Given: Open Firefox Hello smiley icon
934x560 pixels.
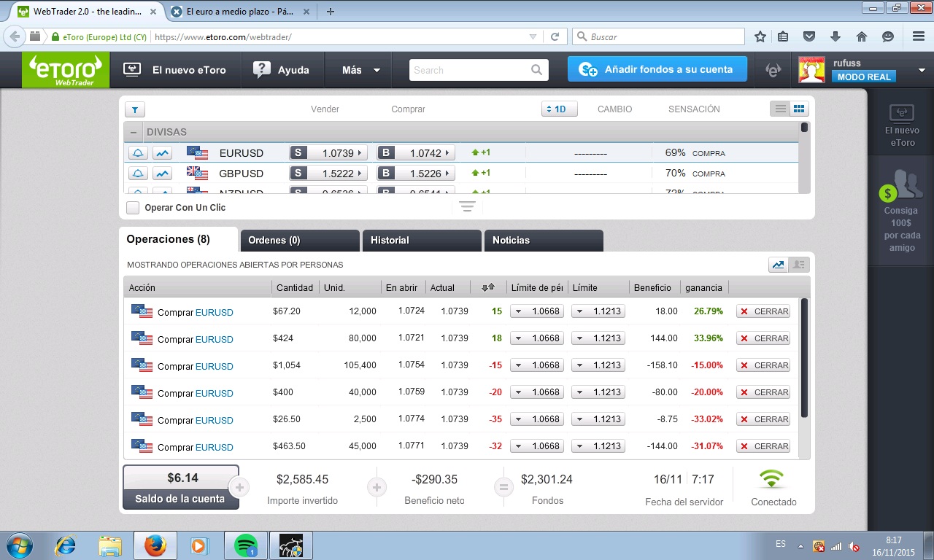Looking at the screenshot, I should (888, 36).
